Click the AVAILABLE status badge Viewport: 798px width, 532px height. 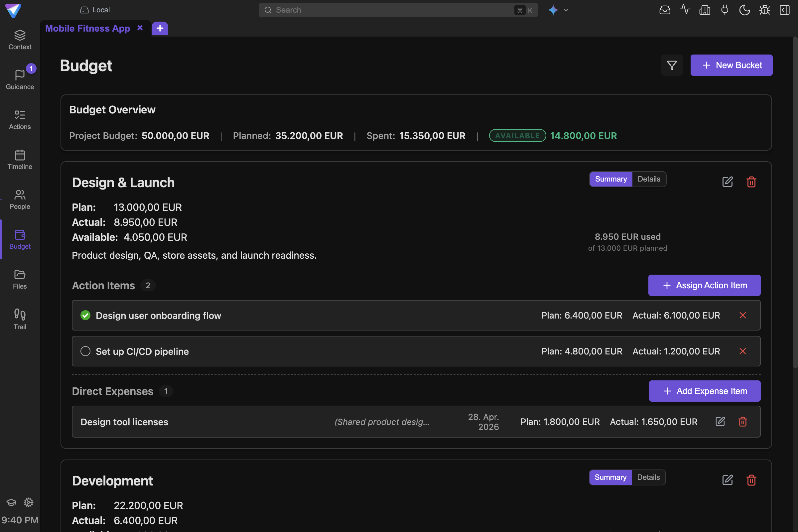tap(517, 136)
